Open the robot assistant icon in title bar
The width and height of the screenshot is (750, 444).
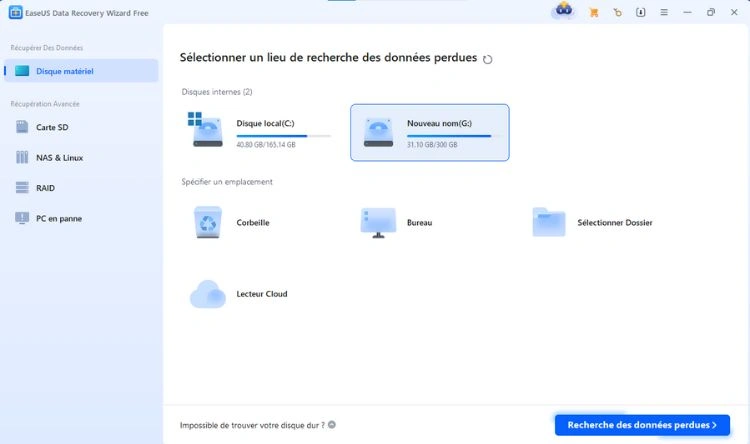[564, 11]
